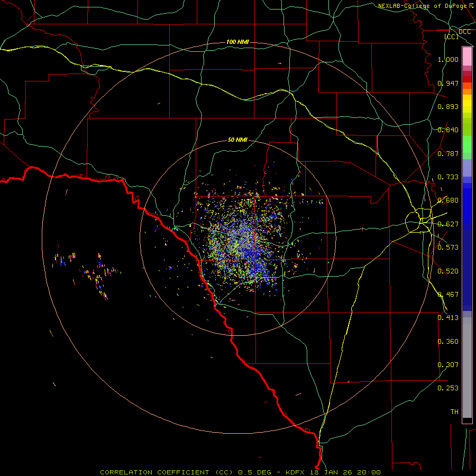Screen dimensions: 476x476
Task: Click the 50 NMI range ring label
Action: (x=237, y=140)
